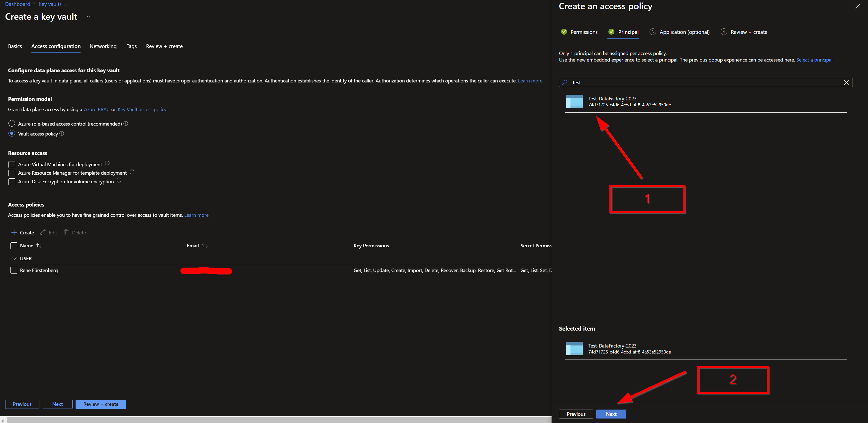Open the Application (optional) step label
The width and height of the screenshot is (868, 423).
click(x=684, y=32)
